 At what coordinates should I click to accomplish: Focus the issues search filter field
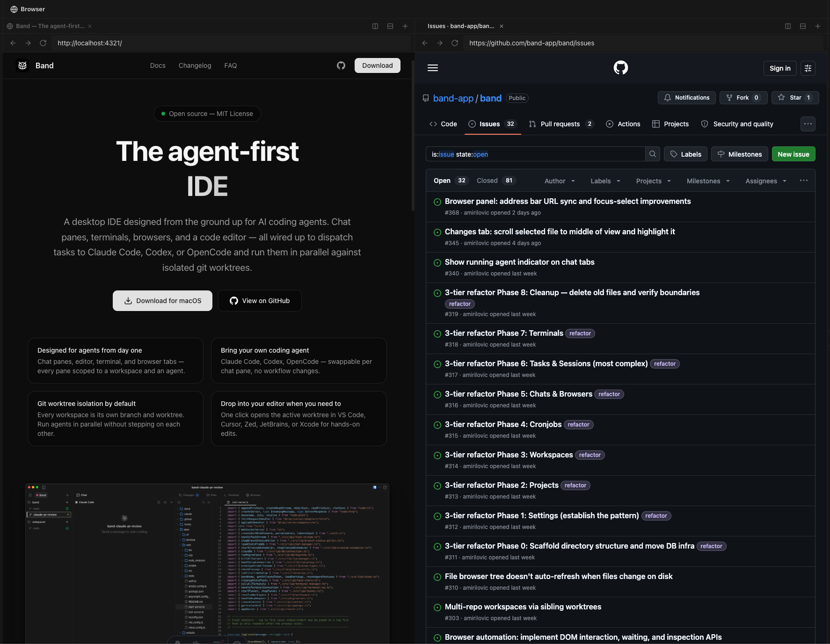(x=536, y=154)
